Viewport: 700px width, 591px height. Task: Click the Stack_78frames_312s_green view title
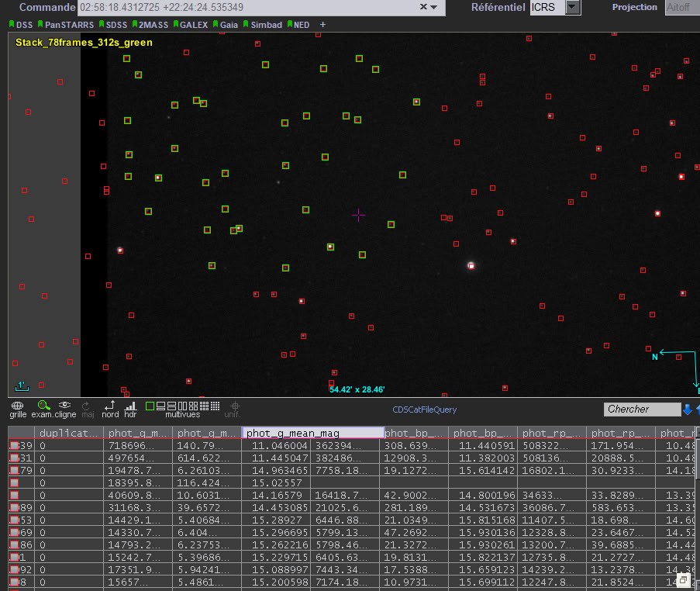(x=84, y=43)
